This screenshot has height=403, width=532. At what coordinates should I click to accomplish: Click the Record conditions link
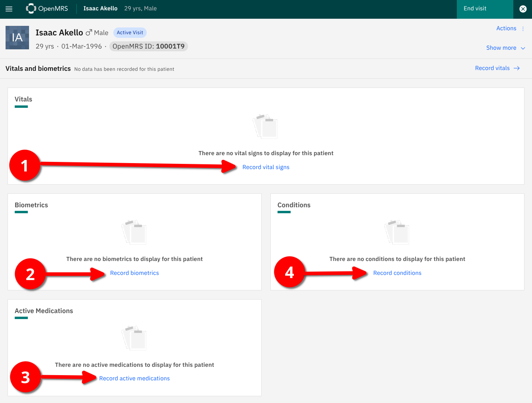[x=397, y=273]
